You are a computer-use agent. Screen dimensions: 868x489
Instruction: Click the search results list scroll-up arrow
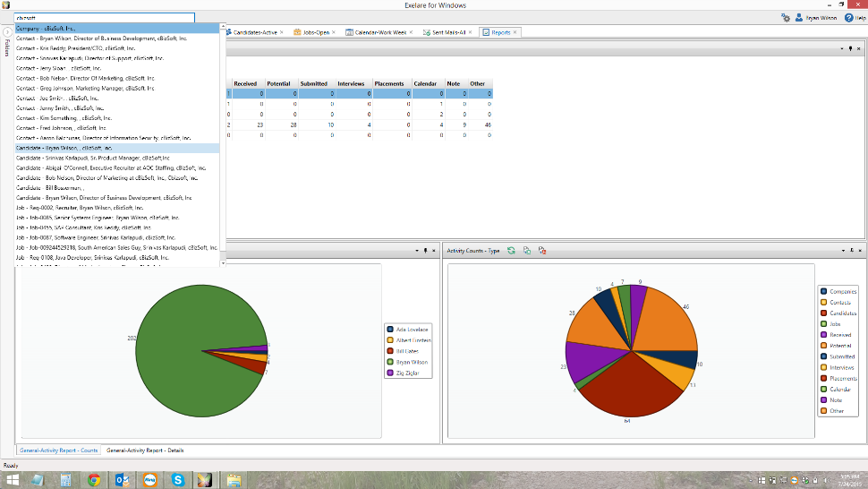click(223, 27)
